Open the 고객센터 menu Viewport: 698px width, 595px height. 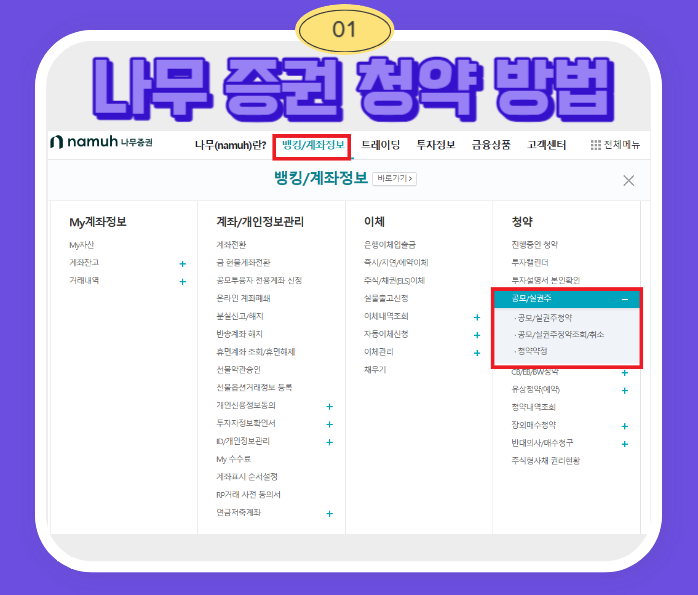pos(546,145)
